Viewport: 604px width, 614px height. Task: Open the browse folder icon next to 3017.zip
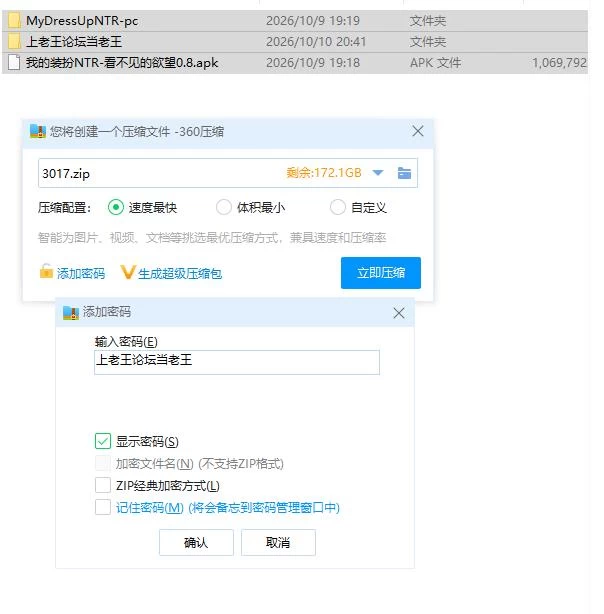404,173
